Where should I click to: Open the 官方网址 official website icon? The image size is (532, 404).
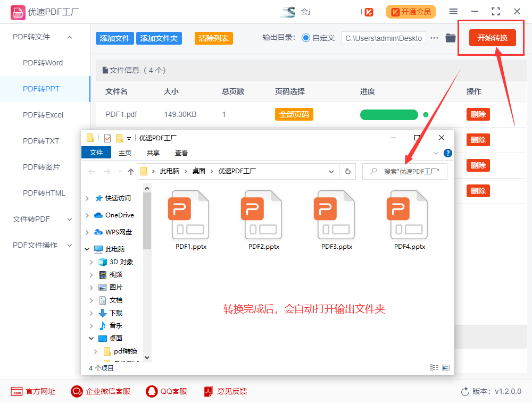(18, 391)
